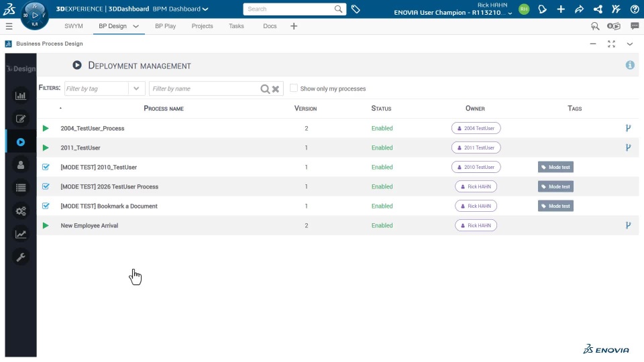Open the help question mark icon

pos(635,9)
